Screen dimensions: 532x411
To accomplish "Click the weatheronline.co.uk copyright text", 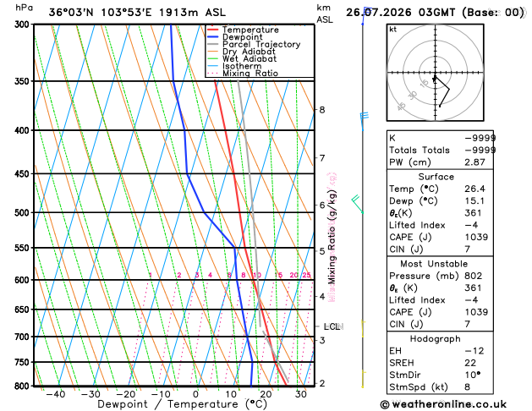I will pos(443,404).
